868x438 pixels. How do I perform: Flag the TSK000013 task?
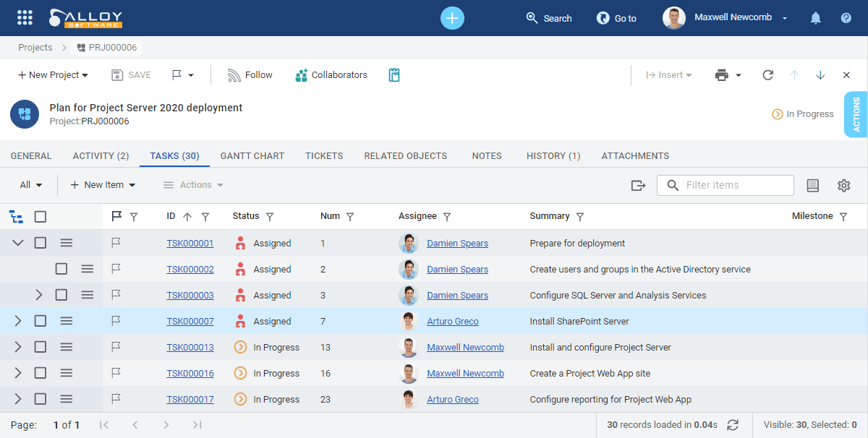pos(116,347)
